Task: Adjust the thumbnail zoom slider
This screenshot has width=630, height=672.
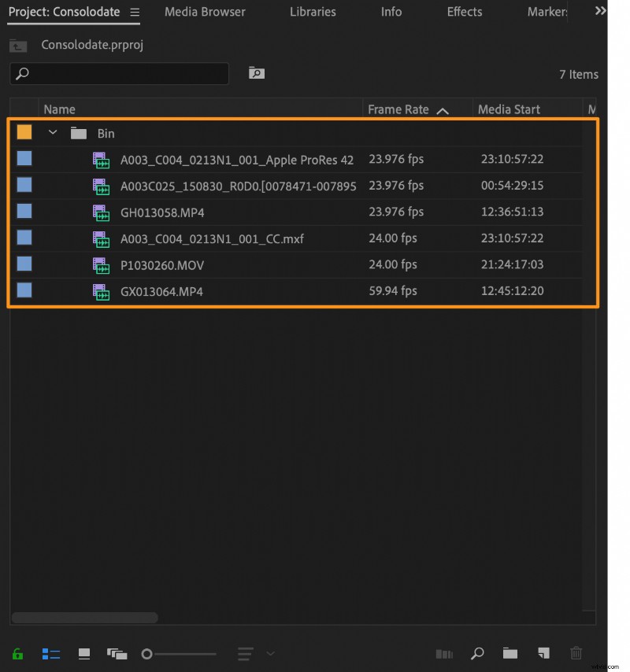Action: 146,653
